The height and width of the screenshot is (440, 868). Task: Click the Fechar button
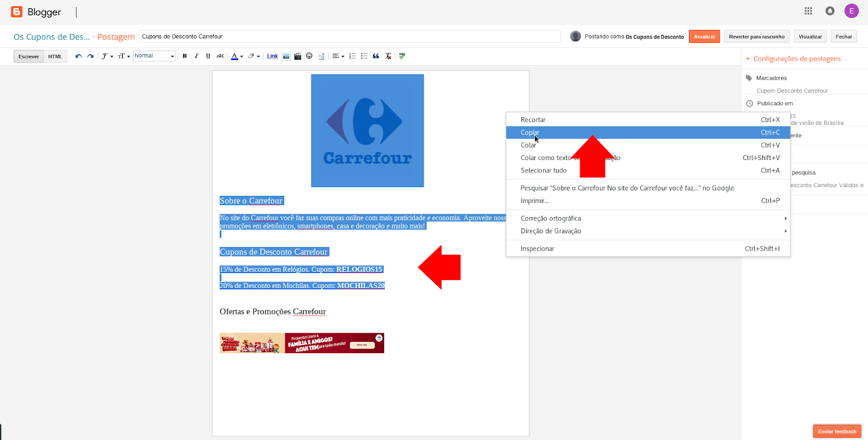click(x=844, y=36)
